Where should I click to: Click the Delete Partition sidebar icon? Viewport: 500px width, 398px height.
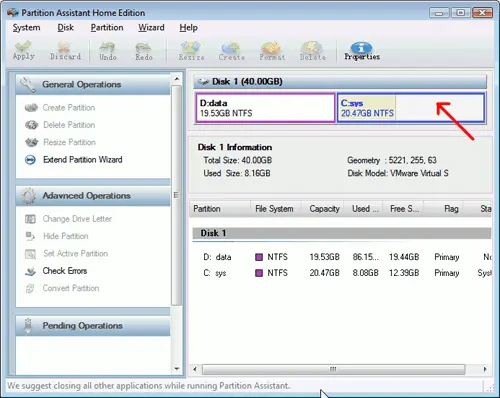click(31, 125)
